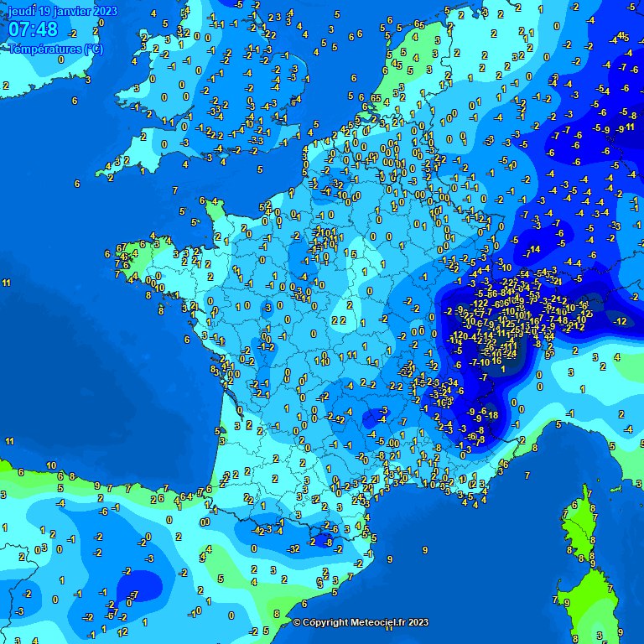Open the Meteociel.fr copyright link
Screen dimensions: 644x644
[x=361, y=622]
